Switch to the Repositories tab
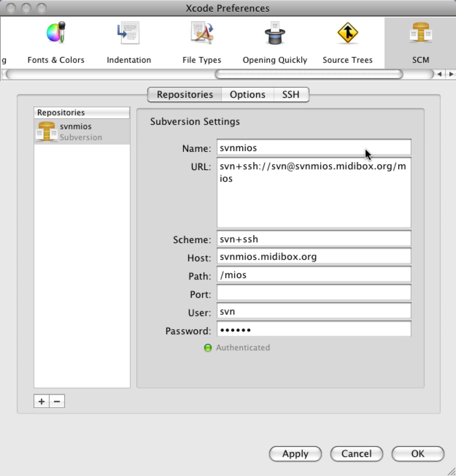The image size is (456, 476). (185, 95)
